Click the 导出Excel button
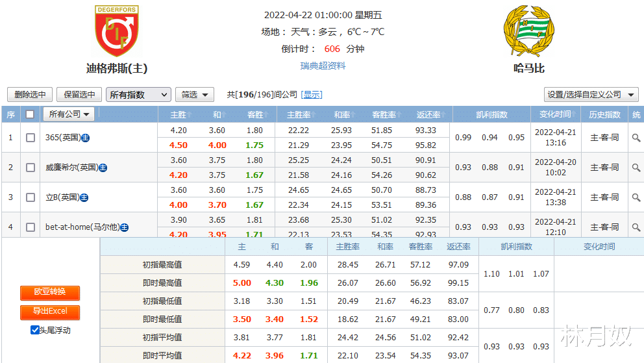This screenshot has height=363, width=644. coord(50,312)
